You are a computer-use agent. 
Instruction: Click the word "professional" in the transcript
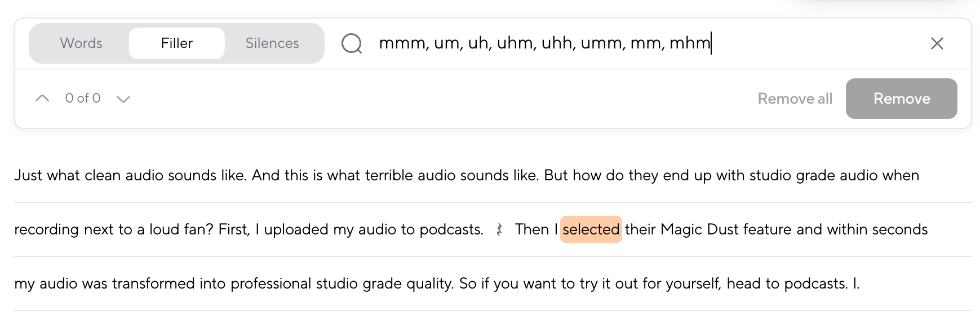[x=271, y=283]
